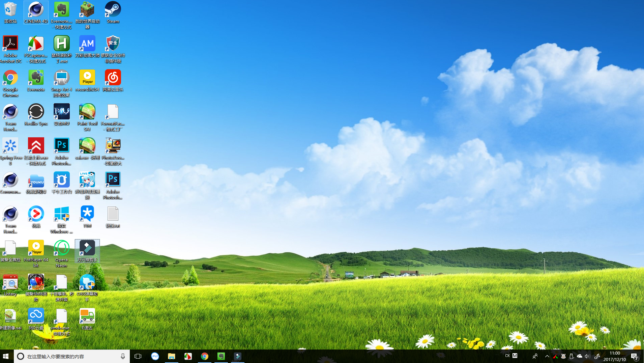Select the 装备RMB回收 icon
Image resolution: width=644 pixels, height=363 pixels.
coord(36,288)
